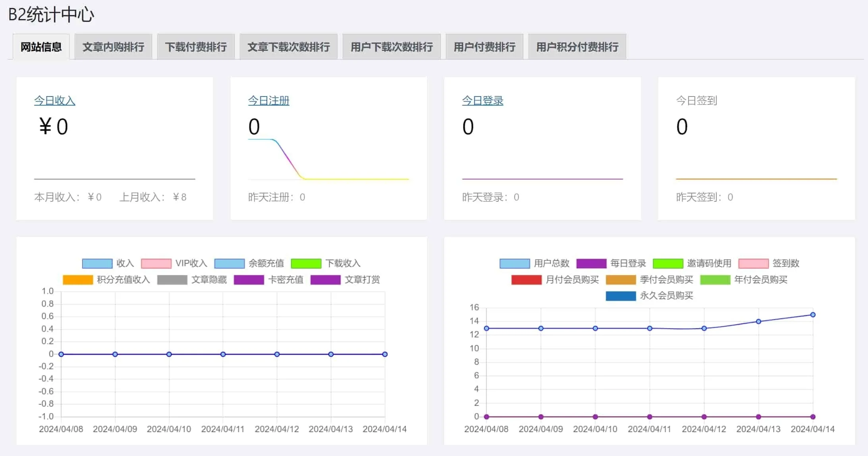Open the 文章下载次数排行 tab
This screenshot has height=456, width=868.
coord(289,46)
